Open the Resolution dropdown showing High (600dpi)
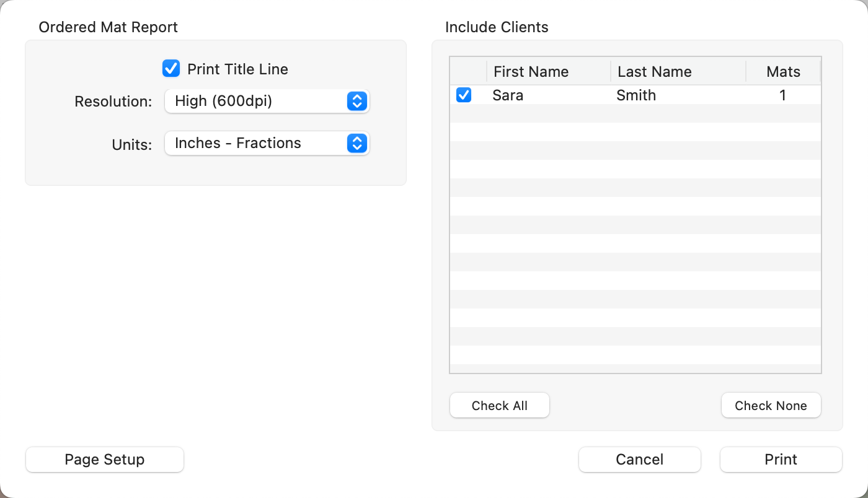This screenshot has width=868, height=498. coord(267,101)
